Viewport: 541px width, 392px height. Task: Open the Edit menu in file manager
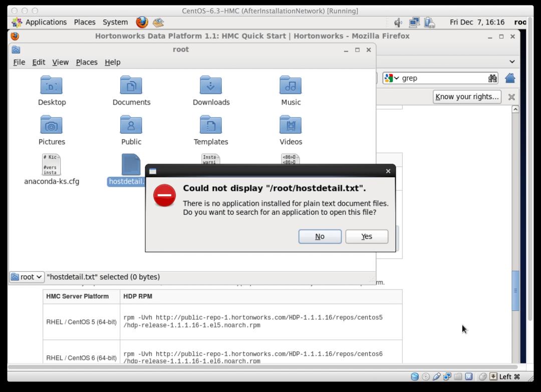39,62
